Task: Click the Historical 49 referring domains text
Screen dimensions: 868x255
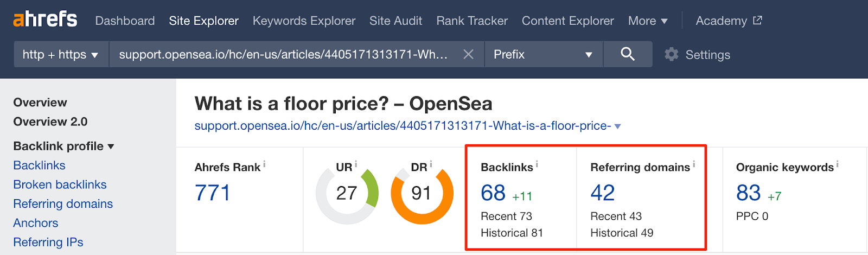Action: click(x=622, y=233)
